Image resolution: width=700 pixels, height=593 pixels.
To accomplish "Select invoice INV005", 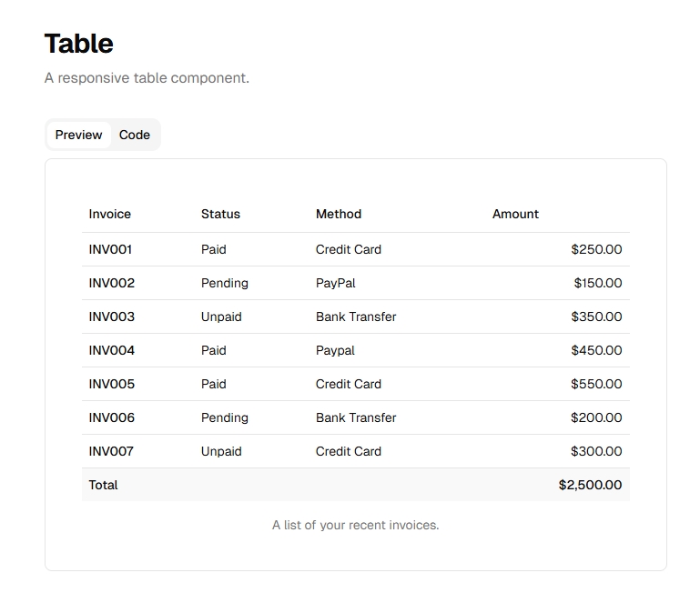I will point(111,384).
